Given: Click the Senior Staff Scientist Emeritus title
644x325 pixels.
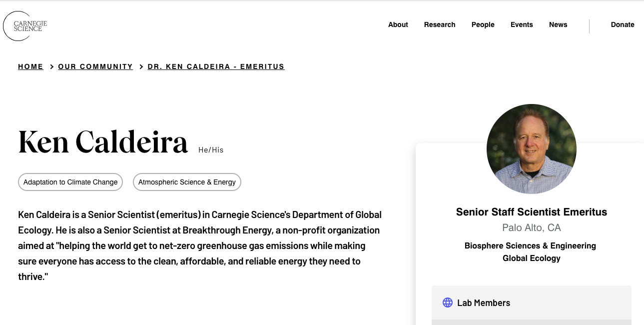Looking at the screenshot, I should tap(532, 212).
